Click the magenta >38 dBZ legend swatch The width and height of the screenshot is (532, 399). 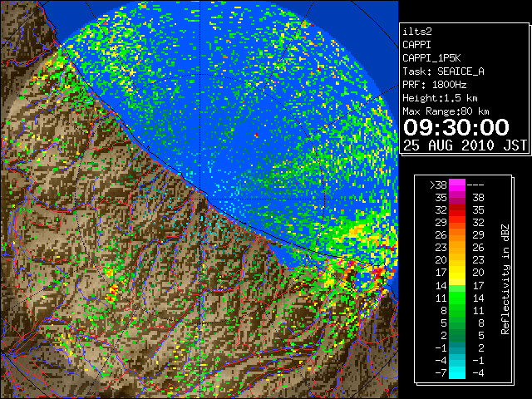coord(457,185)
